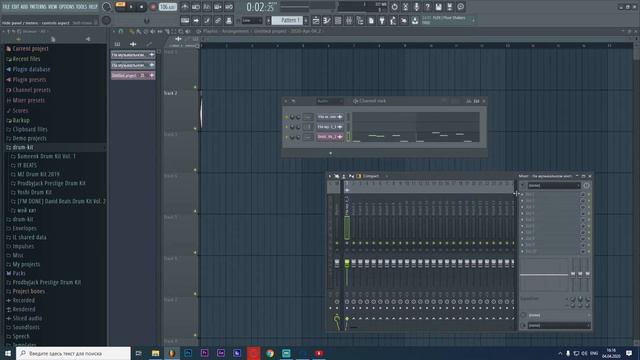
Task: Click the download arrow icon beside news panel
Action: point(415,20)
